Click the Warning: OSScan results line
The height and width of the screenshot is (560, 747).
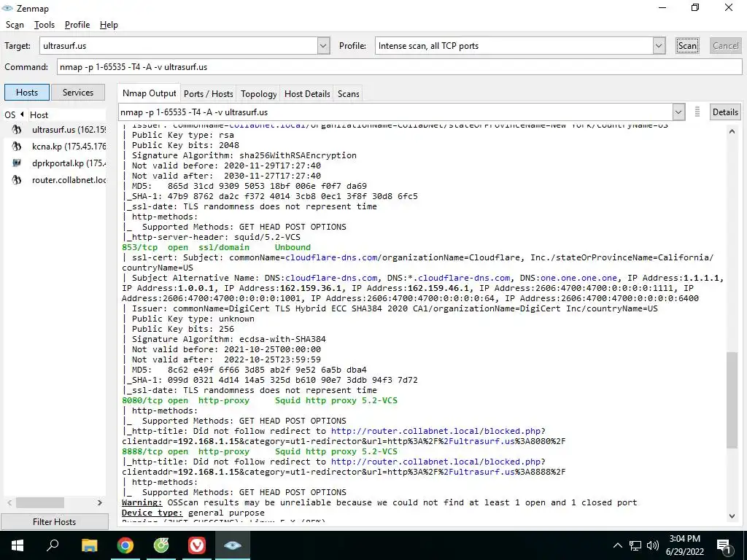tap(379, 502)
